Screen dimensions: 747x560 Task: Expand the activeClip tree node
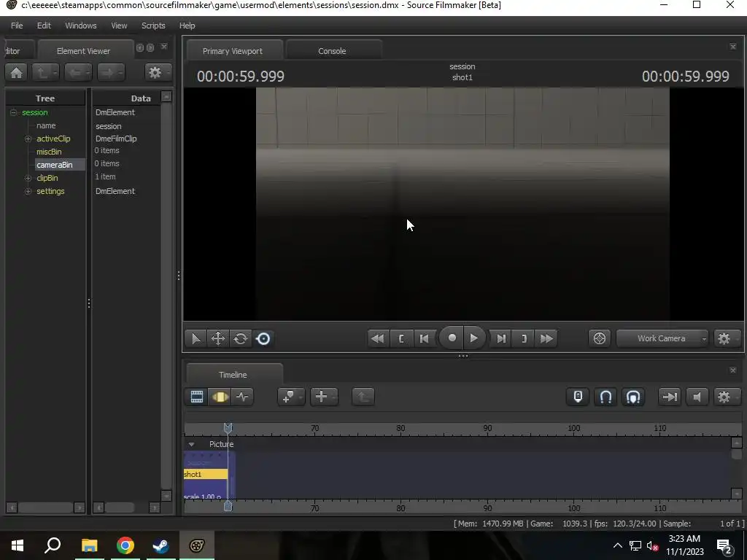click(x=28, y=139)
